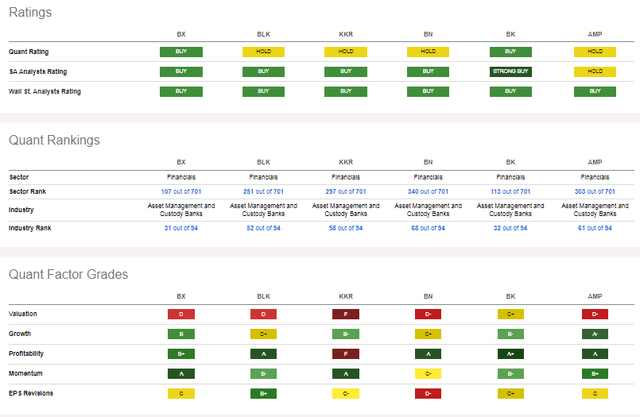The width and height of the screenshot is (640, 417).
Task: Click BLK Quant Rating HOLD badge
Action: pyautogui.click(x=263, y=52)
